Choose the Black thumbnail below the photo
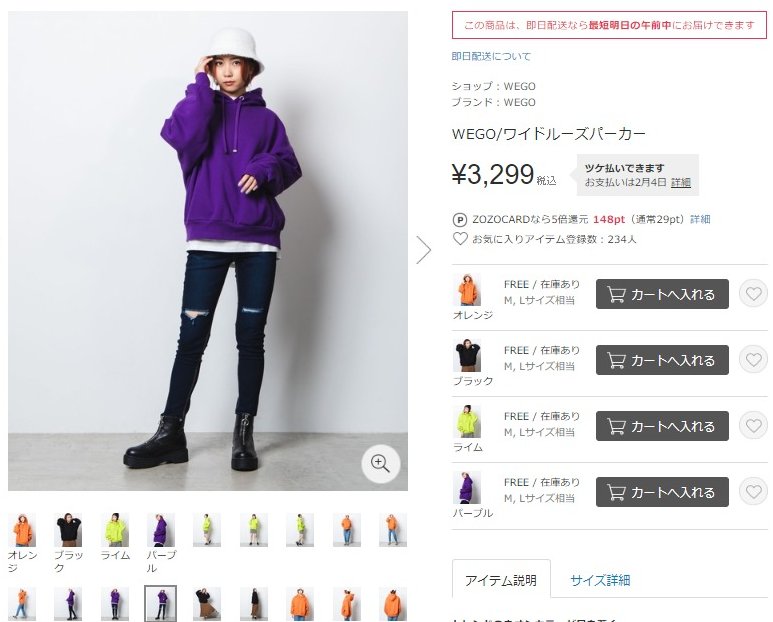The width and height of the screenshot is (773, 622). pyautogui.click(x=69, y=530)
